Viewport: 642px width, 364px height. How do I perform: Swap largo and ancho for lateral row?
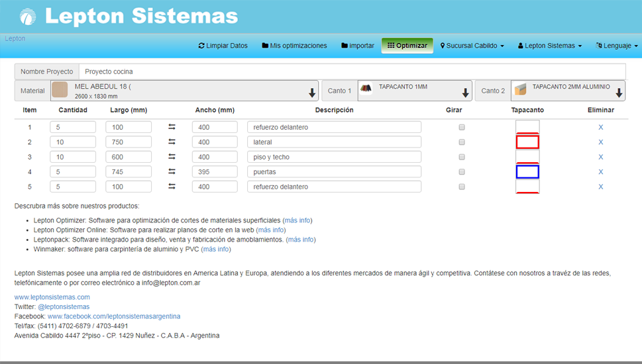172,142
